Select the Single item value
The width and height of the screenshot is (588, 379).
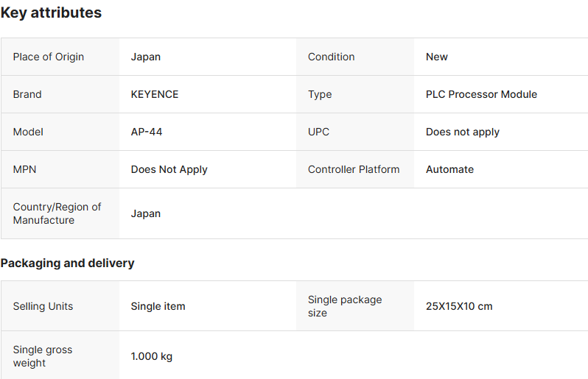pos(158,306)
